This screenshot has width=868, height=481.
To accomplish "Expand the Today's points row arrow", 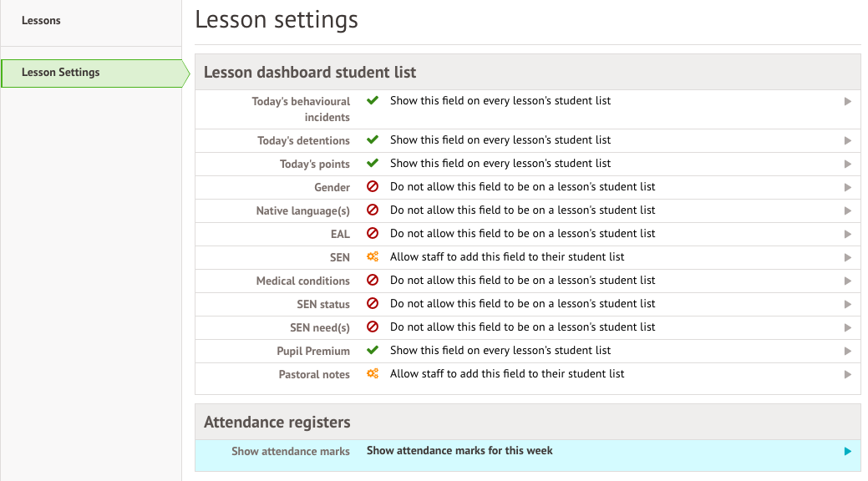I will pyautogui.click(x=847, y=164).
